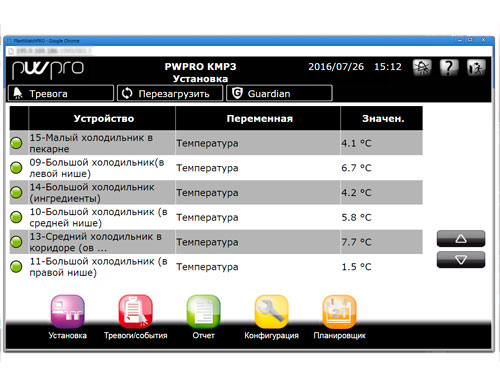Click status indicator for 14-Большой холодильник
Viewport: 500px width, 385px height.
[16, 192]
